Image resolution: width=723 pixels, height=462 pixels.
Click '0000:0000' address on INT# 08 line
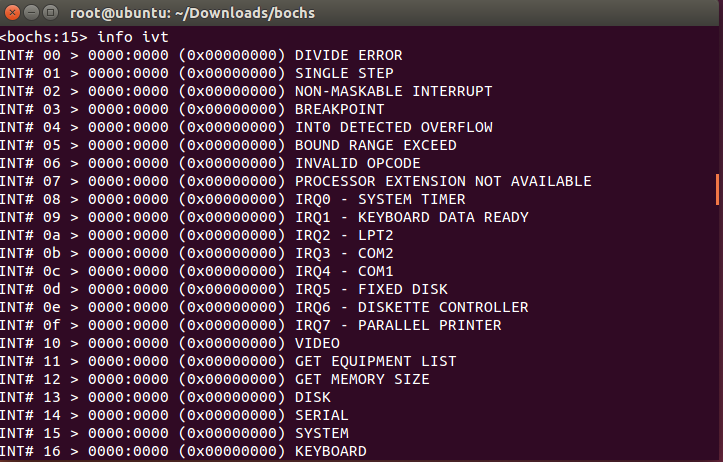click(x=128, y=199)
